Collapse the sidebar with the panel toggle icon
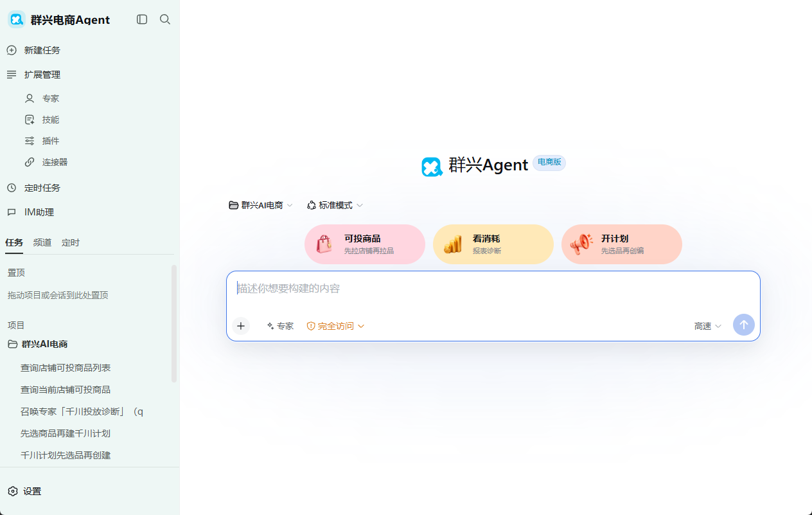This screenshot has height=515, width=812. (142, 19)
